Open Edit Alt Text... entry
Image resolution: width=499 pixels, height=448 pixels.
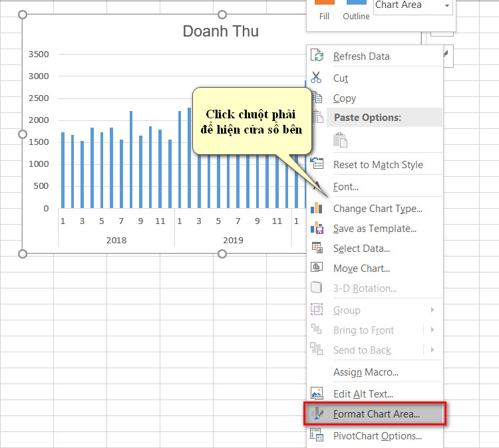pyautogui.click(x=375, y=394)
